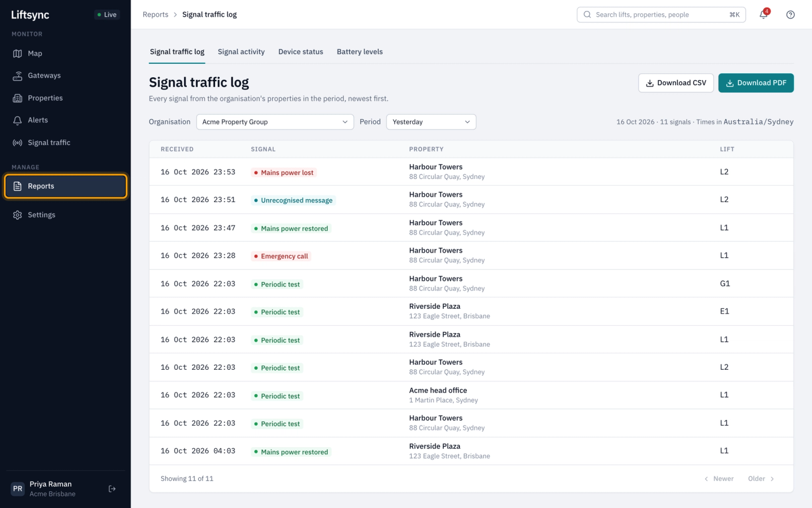Click the SIGNAL column header

pos(263,149)
